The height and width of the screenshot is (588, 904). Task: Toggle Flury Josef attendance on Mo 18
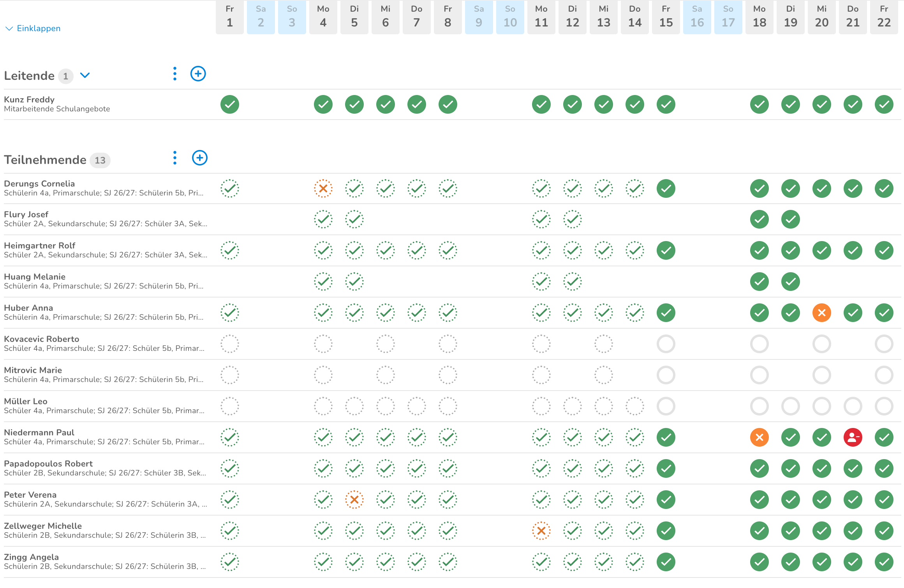(760, 219)
